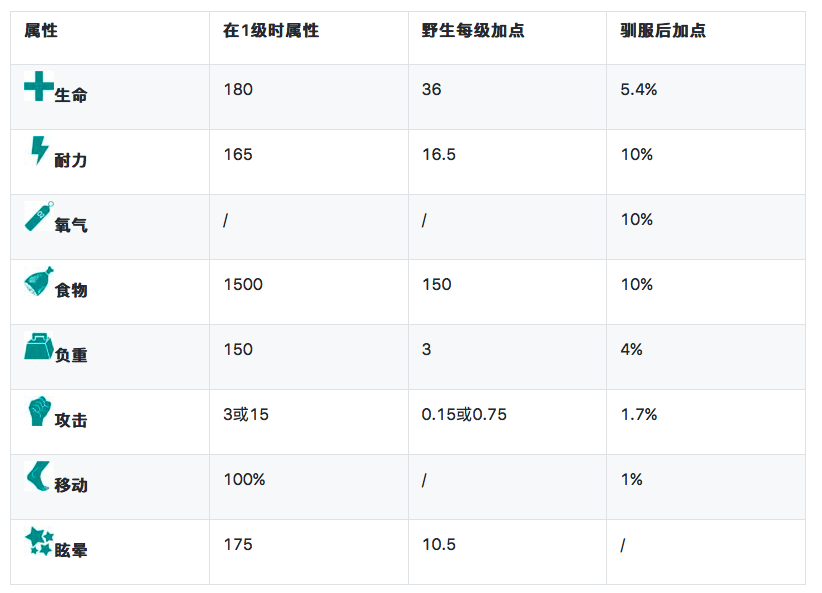Click the meat food icon
822x593 pixels.
coord(38,282)
